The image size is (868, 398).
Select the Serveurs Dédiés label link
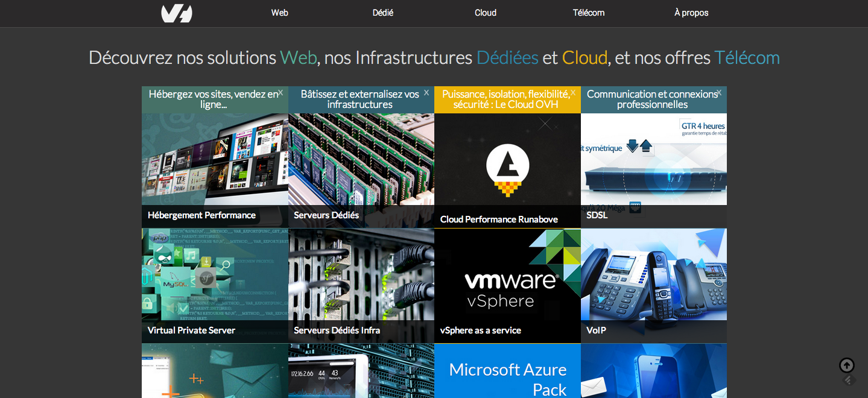click(326, 215)
